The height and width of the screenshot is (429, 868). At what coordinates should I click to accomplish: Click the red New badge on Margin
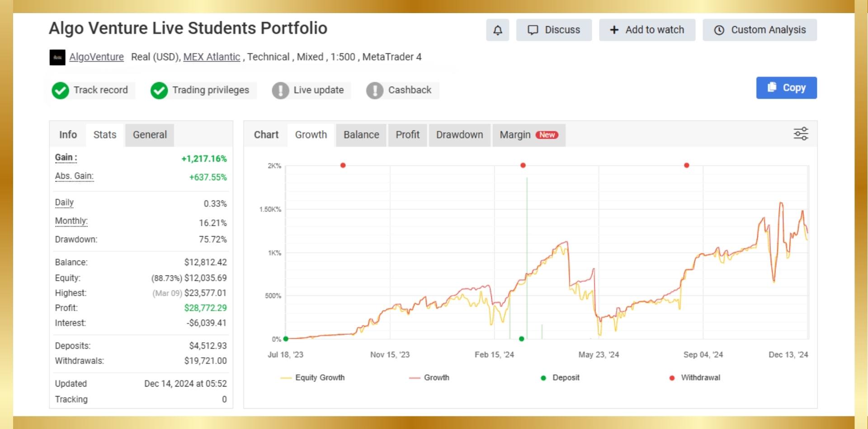pyautogui.click(x=547, y=135)
